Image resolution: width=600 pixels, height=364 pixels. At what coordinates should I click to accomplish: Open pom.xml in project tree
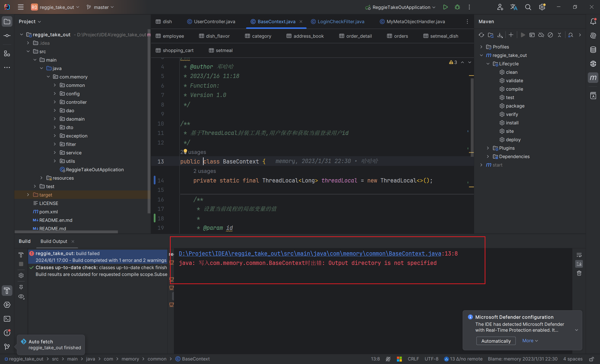49,212
